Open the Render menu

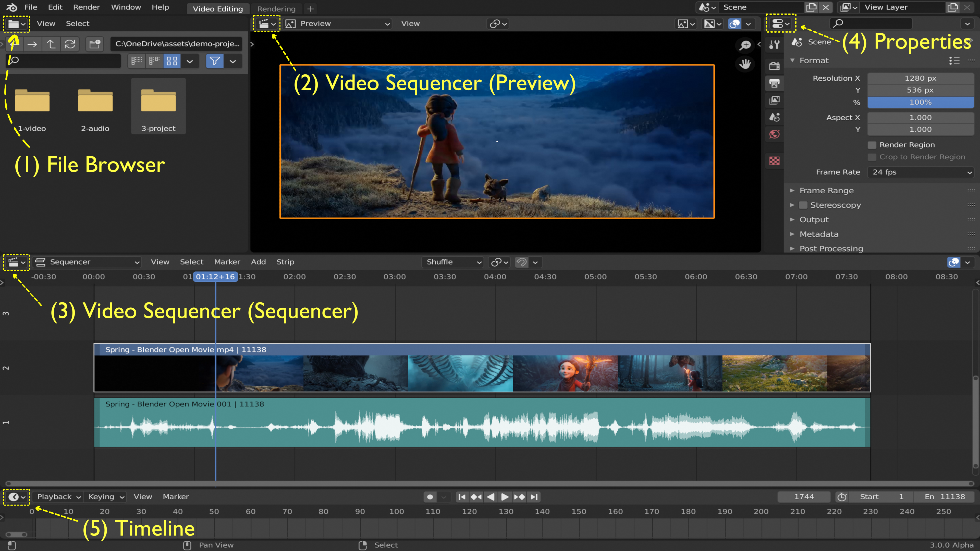click(86, 7)
